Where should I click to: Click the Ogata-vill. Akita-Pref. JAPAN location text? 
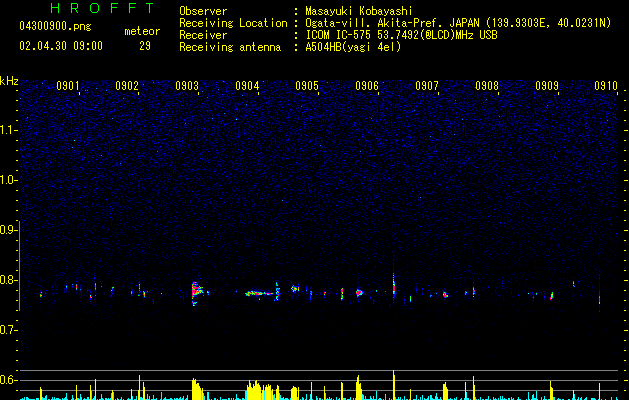coord(392,23)
